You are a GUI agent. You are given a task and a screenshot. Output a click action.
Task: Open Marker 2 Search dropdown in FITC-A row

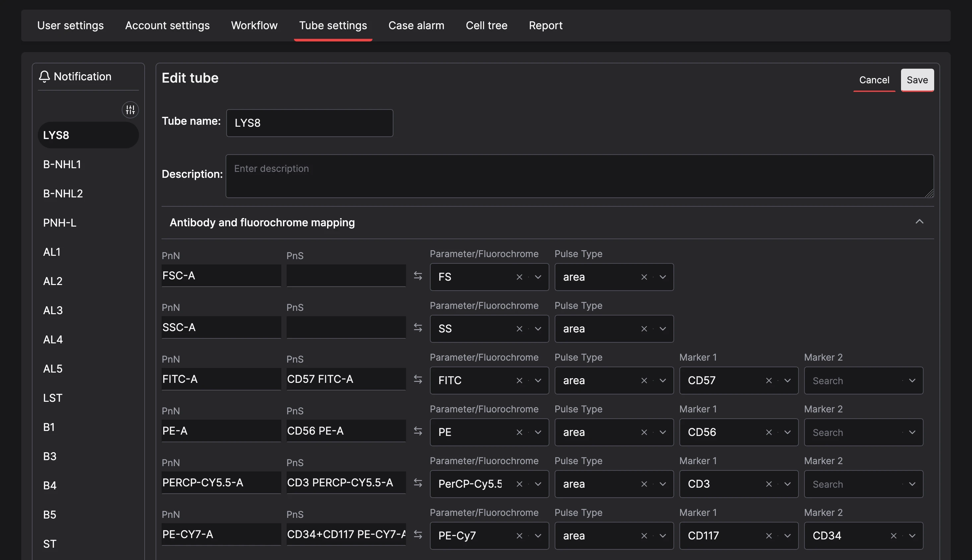point(912,381)
